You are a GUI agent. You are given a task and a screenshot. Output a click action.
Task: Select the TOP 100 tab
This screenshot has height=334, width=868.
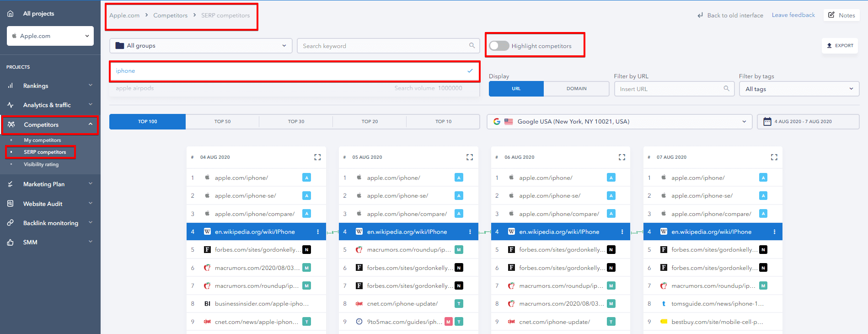tap(148, 122)
